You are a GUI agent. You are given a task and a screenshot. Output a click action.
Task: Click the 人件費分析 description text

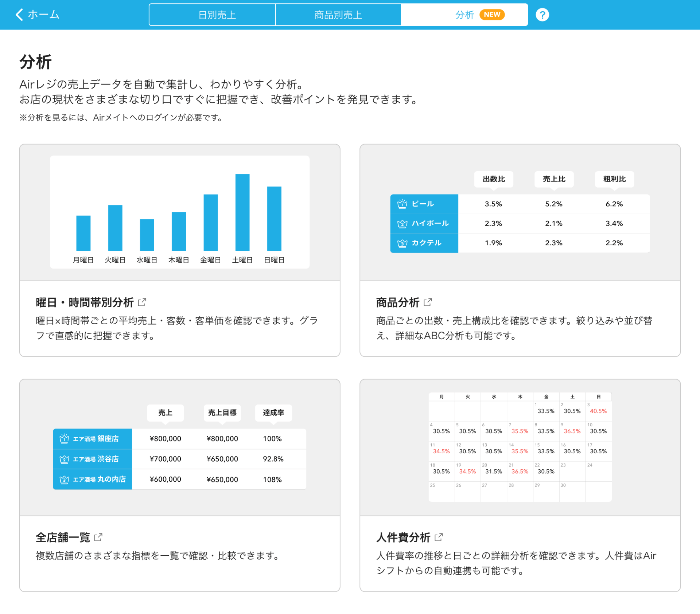coord(516,563)
